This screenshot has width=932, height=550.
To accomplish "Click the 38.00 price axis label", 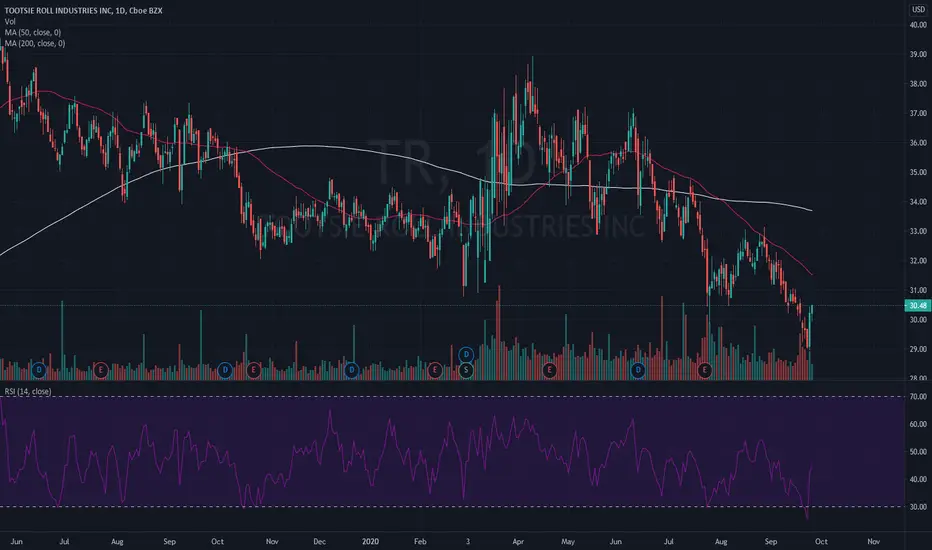I will tap(918, 84).
